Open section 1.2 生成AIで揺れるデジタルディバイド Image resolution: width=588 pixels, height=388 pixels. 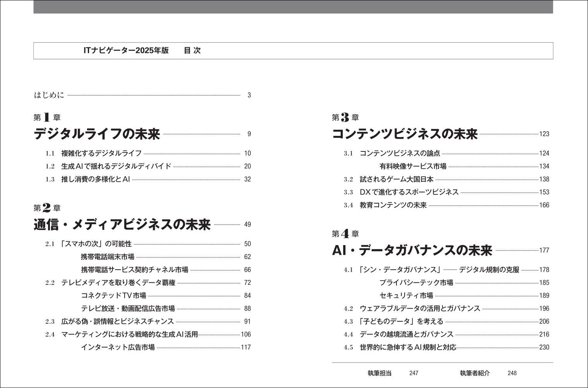click(x=116, y=166)
